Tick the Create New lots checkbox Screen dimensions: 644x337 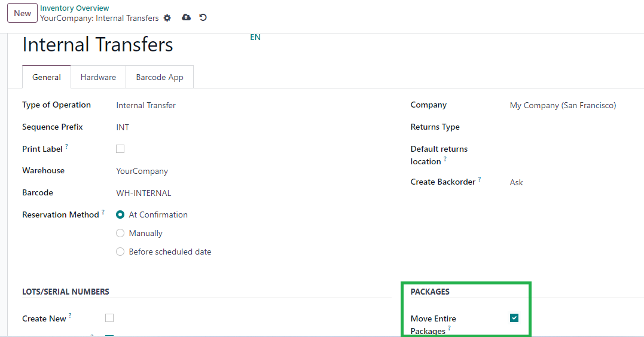tap(109, 318)
